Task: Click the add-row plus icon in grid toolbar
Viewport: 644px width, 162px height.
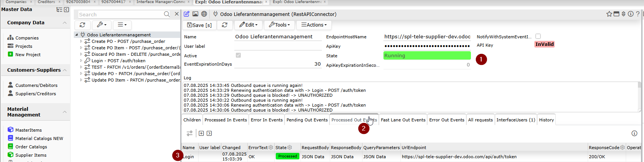Action: click(201, 133)
